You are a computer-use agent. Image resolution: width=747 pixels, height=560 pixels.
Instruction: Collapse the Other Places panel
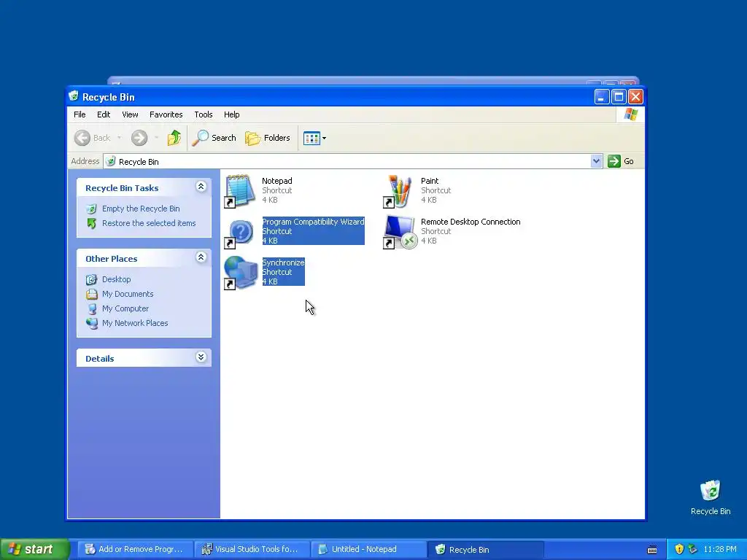click(x=201, y=257)
